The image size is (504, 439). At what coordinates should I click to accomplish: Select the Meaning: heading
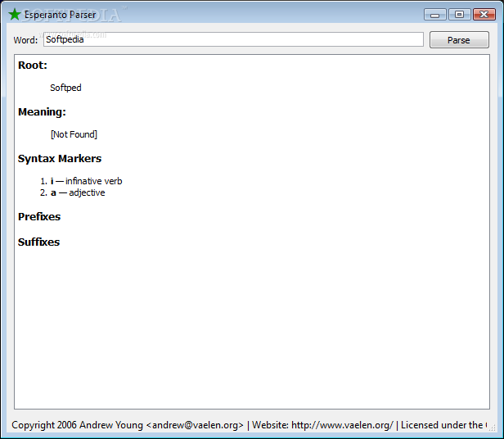42,112
